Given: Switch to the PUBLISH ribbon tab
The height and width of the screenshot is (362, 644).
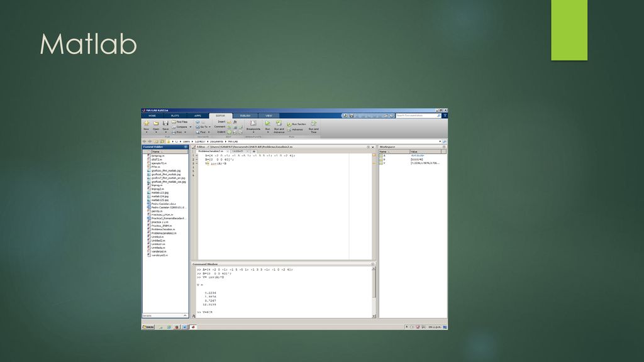Looking at the screenshot, I should pos(245,116).
